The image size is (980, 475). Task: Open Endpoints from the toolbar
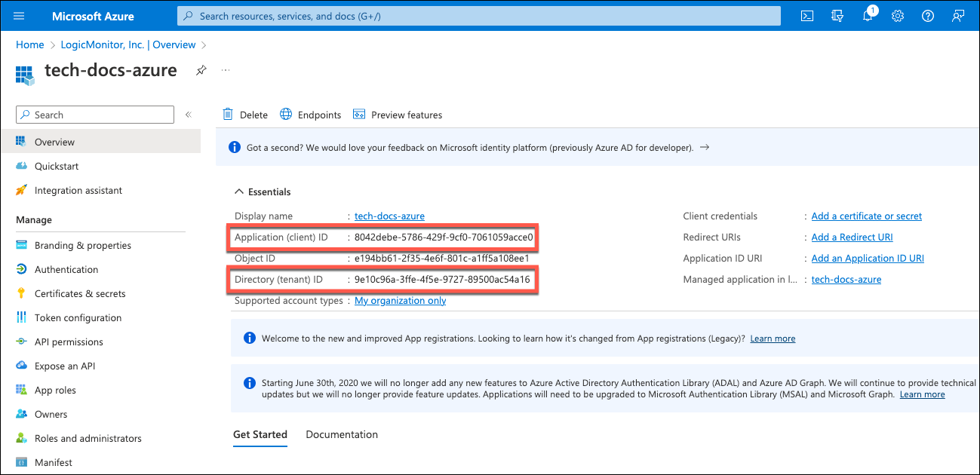click(310, 115)
